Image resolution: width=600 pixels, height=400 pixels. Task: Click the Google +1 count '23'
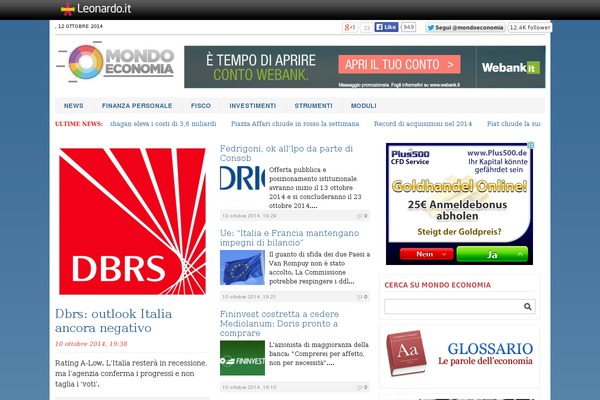(367, 28)
